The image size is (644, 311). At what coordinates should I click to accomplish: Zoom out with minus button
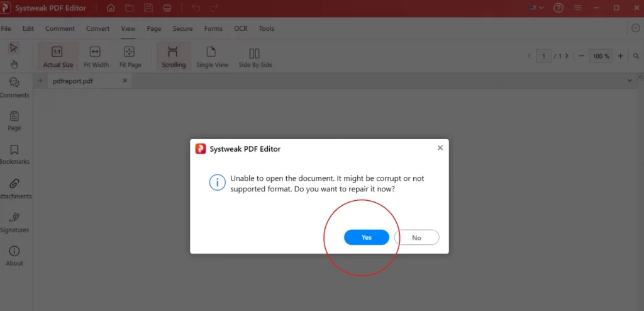coord(581,56)
